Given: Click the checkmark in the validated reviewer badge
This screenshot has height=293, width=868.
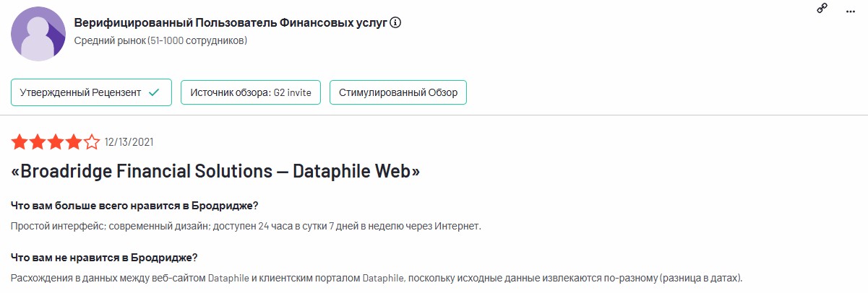Looking at the screenshot, I should [x=153, y=92].
